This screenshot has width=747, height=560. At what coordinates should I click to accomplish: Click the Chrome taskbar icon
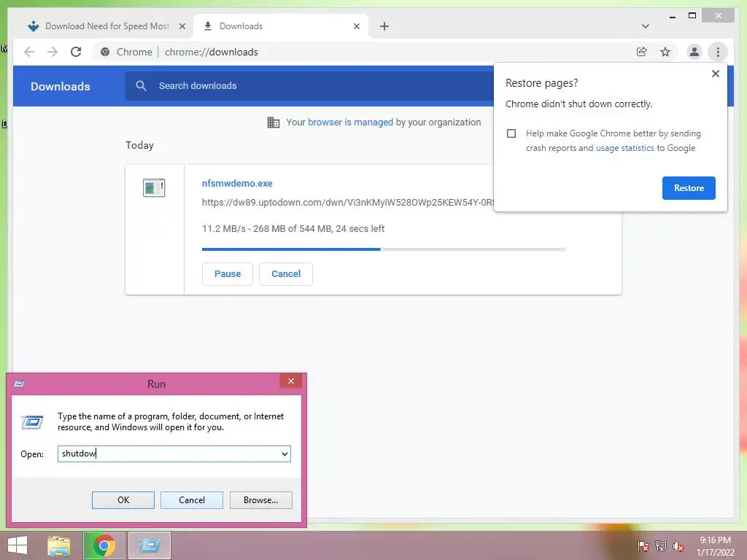tap(104, 545)
